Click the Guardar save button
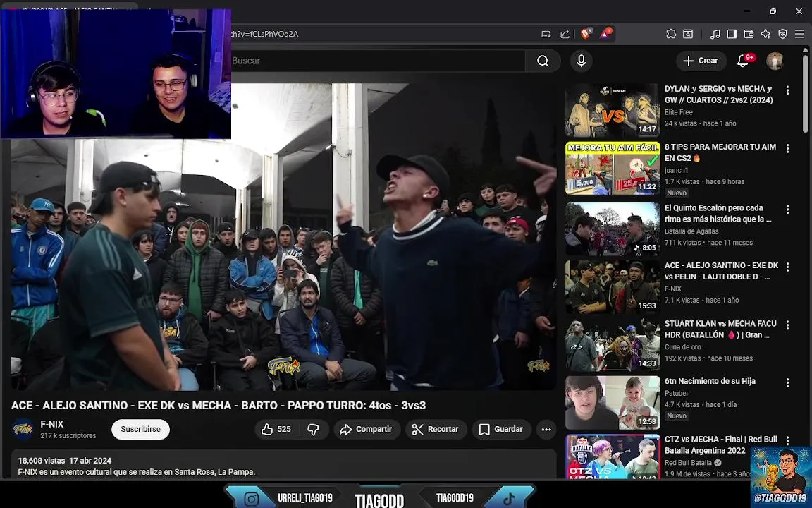 tap(501, 429)
